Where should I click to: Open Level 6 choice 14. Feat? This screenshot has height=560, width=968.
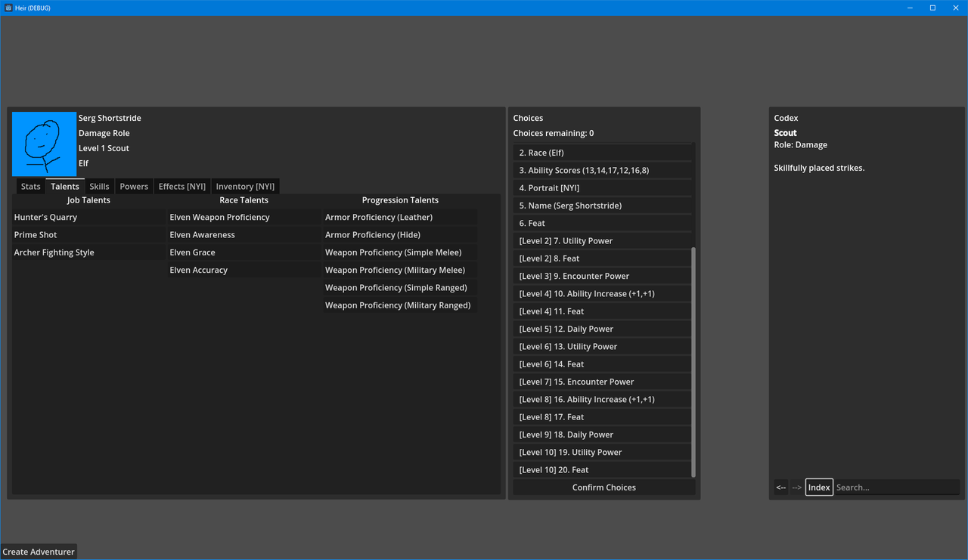point(602,364)
